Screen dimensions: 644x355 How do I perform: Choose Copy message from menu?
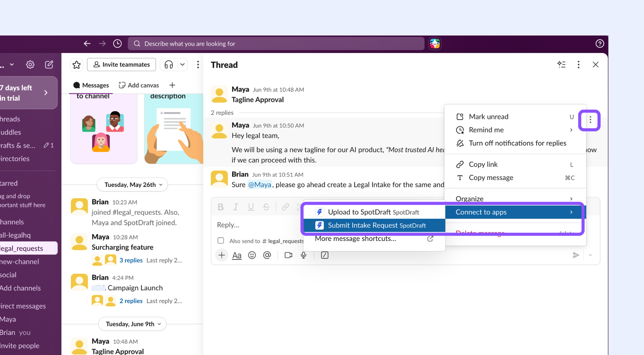515,178
